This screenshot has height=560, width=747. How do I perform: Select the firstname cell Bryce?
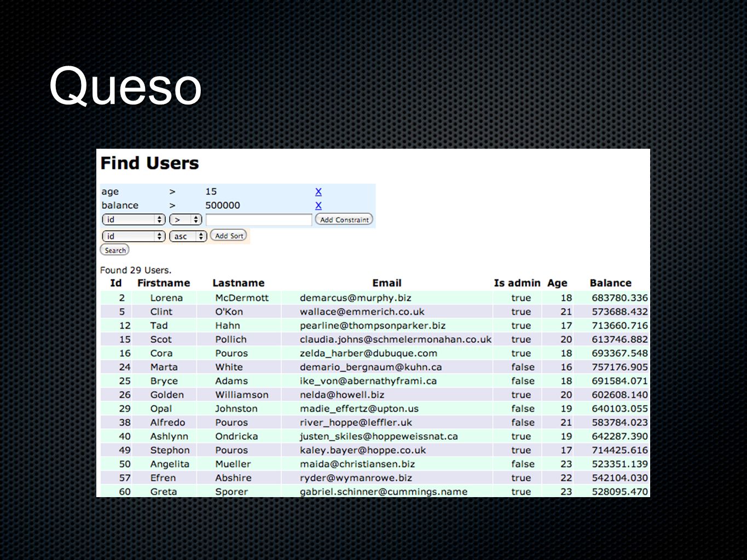pyautogui.click(x=164, y=381)
